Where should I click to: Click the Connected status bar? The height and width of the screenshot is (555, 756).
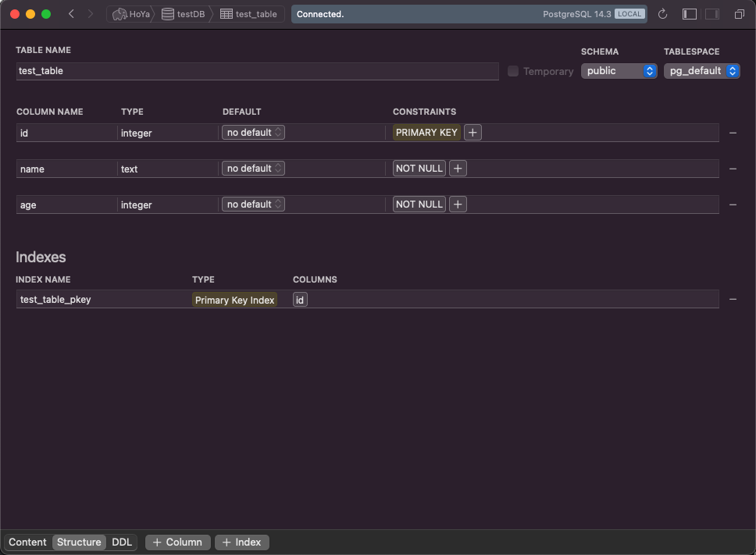coord(469,14)
